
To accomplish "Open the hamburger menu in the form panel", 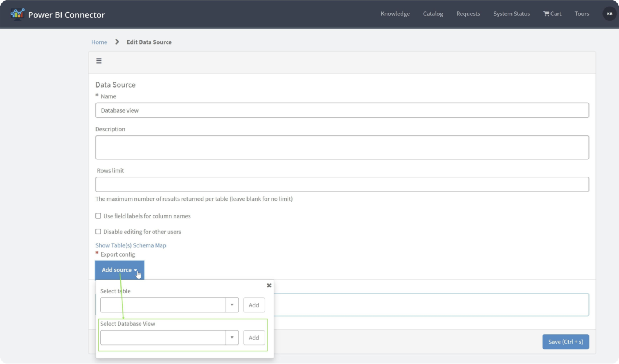I will click(99, 61).
